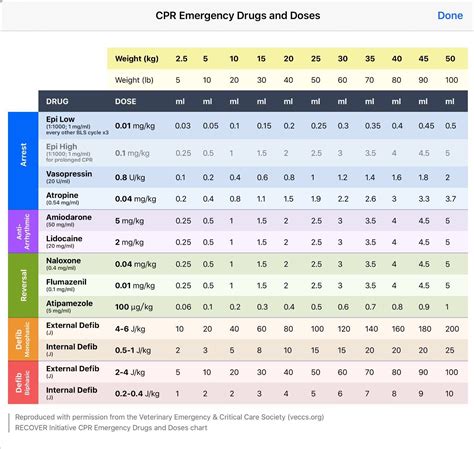Screen dimensions: 474x449
Task: Click the 50 kg weight column header
Action: point(450,59)
